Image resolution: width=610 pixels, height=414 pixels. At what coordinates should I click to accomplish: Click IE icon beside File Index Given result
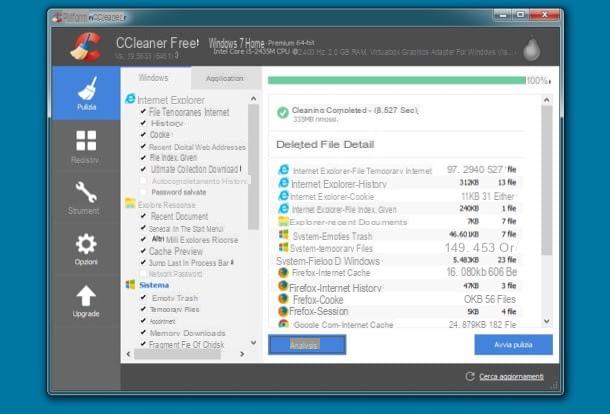284,209
